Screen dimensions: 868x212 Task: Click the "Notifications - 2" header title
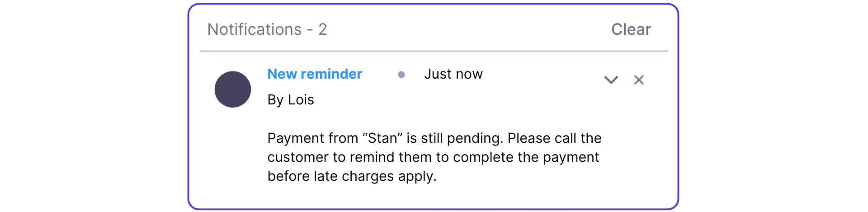[x=267, y=29]
